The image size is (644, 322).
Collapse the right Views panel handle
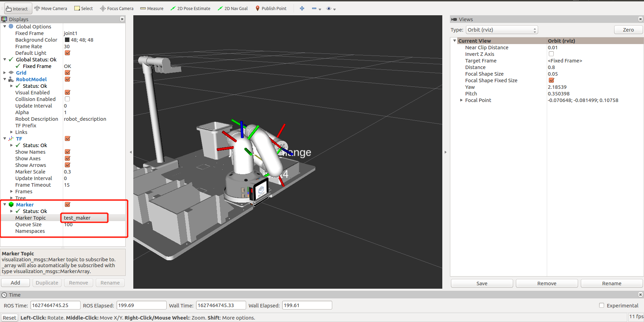(445, 152)
